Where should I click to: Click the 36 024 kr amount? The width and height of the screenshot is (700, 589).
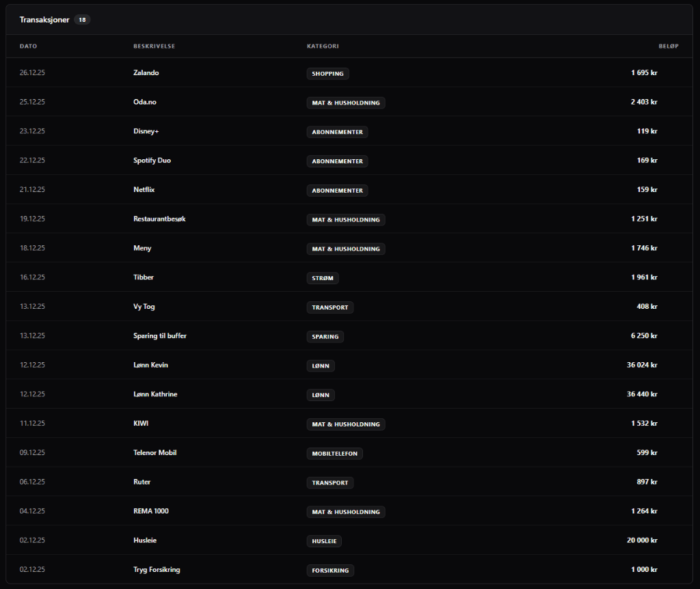click(641, 365)
